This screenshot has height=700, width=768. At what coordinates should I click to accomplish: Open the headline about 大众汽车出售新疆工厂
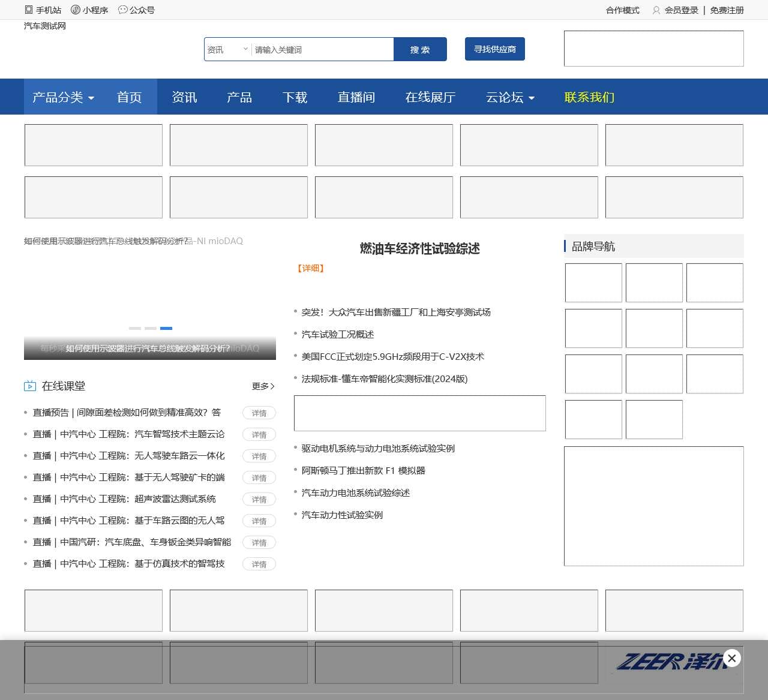pos(396,312)
